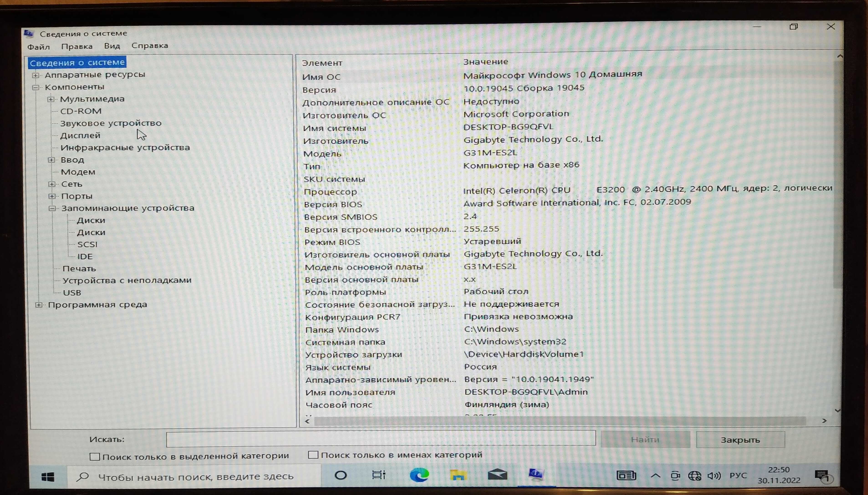Check 'Поиск только в именах категорий'
The height and width of the screenshot is (495, 868).
point(313,454)
